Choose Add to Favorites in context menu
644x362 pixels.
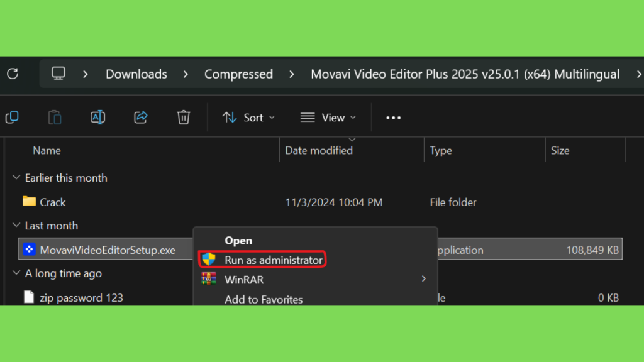(x=264, y=299)
